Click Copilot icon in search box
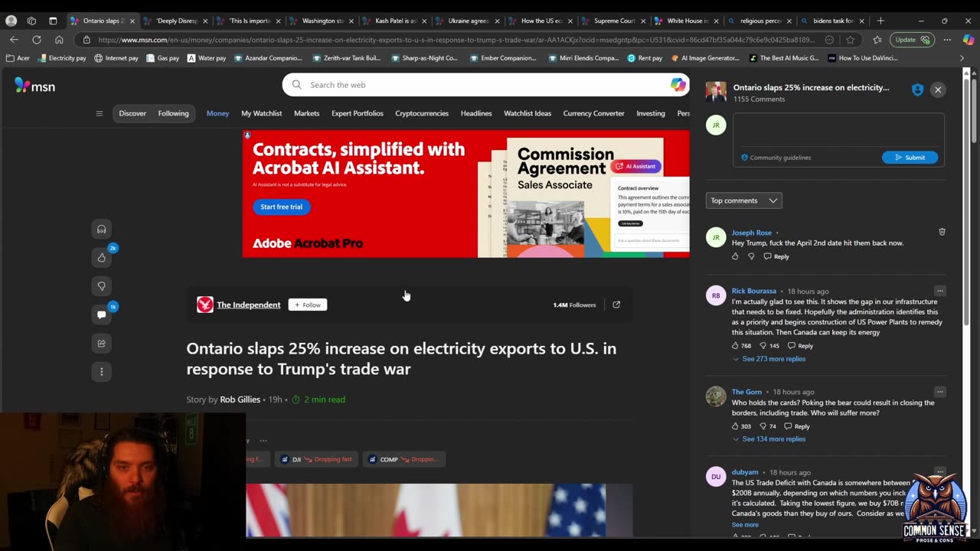Image resolution: width=980 pixels, height=551 pixels. 678,85
